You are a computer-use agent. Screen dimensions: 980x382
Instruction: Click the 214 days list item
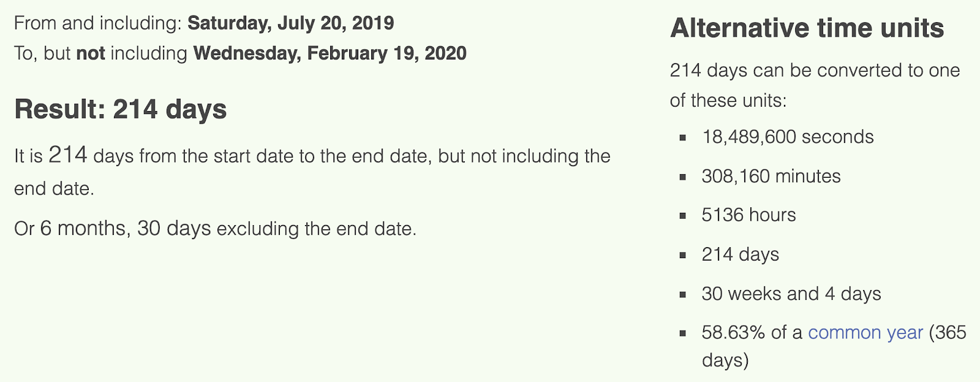(741, 254)
